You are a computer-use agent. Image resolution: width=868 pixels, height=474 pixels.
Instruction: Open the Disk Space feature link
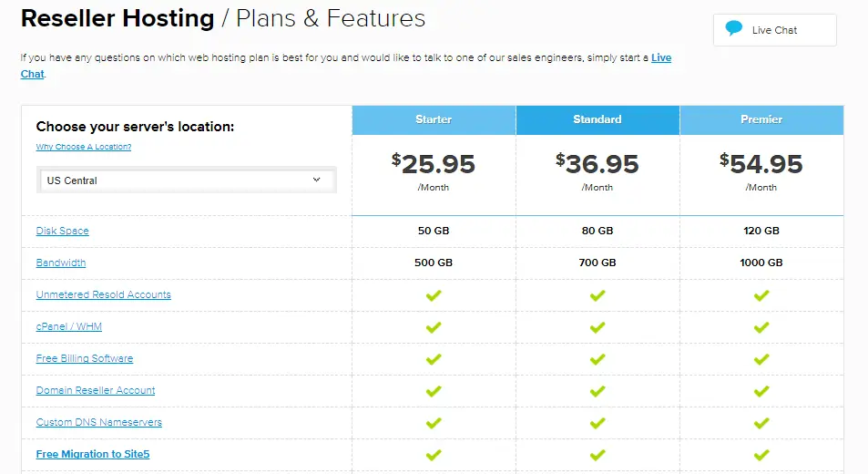click(63, 231)
